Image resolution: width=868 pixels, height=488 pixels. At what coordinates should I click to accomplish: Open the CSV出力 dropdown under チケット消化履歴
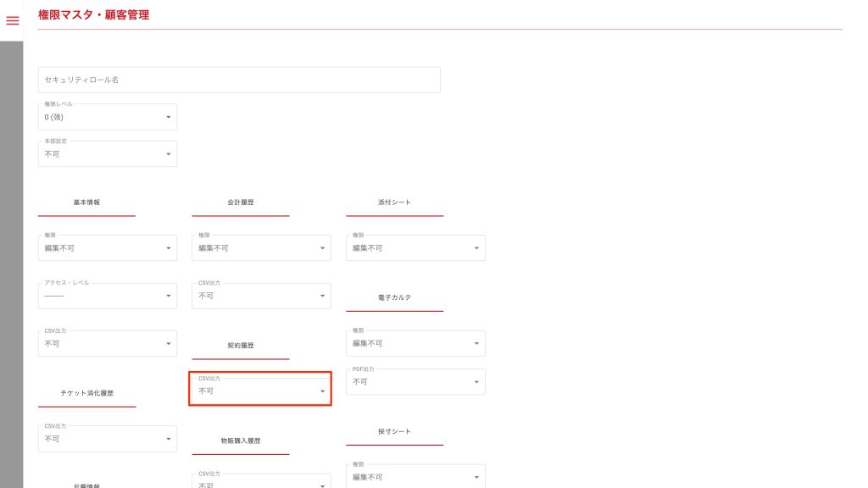[x=108, y=439]
